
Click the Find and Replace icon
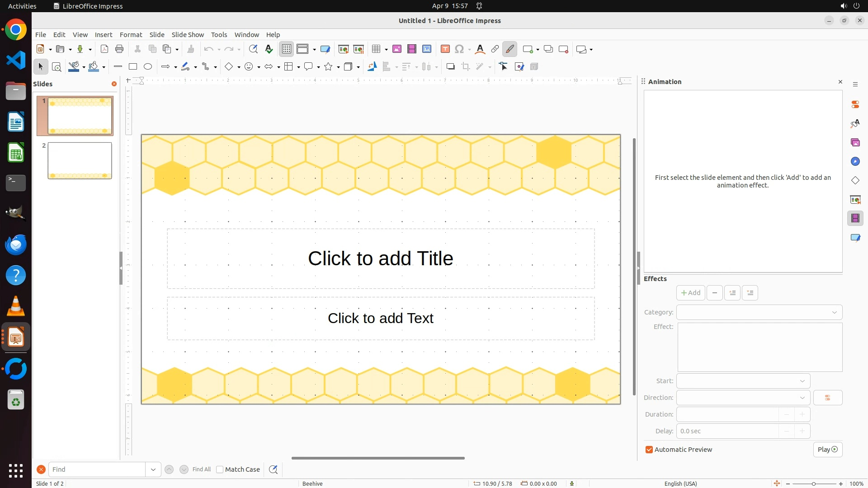253,49
